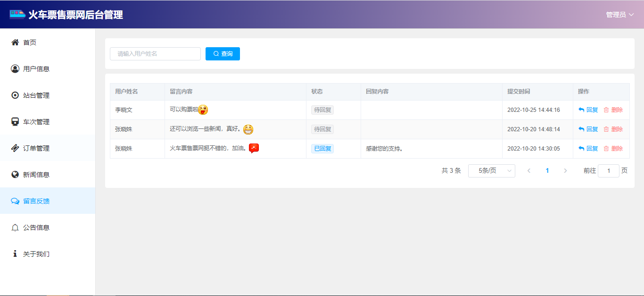This screenshot has width=644, height=296.
Task: Open the 5条/页 page size dropdown
Action: click(492, 171)
